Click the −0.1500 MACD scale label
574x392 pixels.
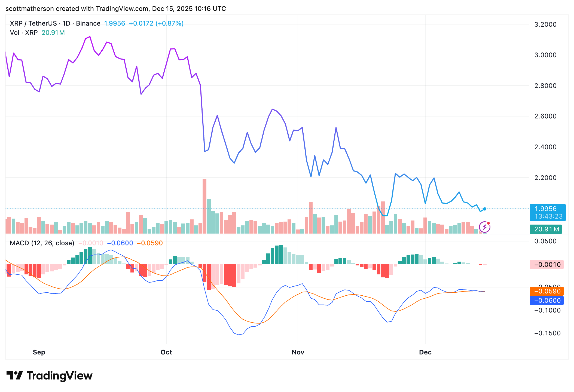coord(547,333)
